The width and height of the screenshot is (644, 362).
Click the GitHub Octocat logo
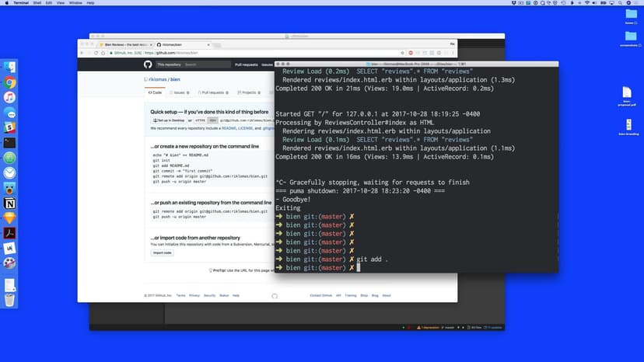click(x=149, y=64)
